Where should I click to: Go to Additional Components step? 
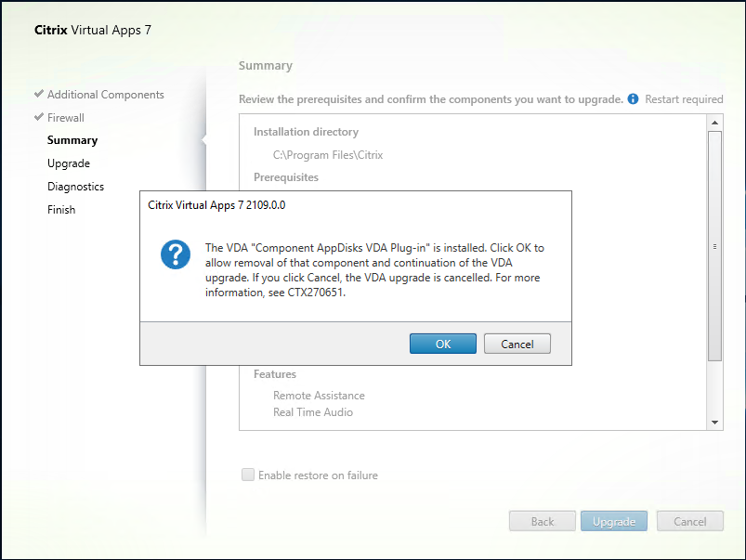point(106,94)
